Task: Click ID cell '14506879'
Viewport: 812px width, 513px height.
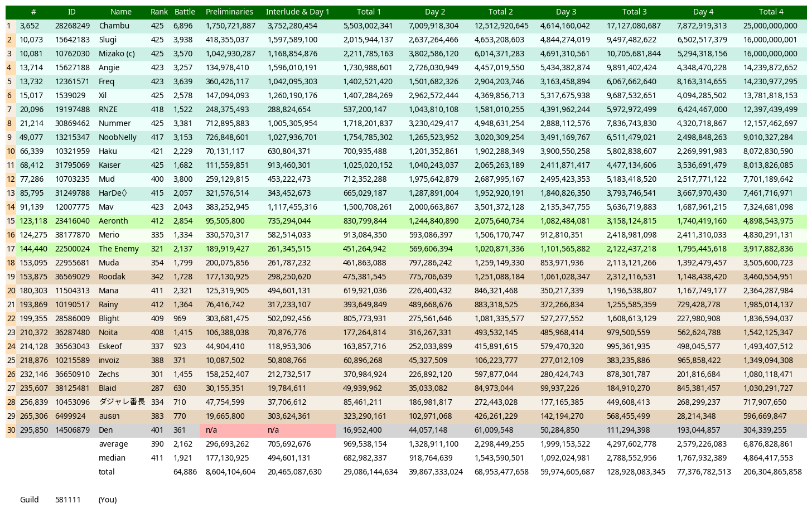Action: pos(72,430)
